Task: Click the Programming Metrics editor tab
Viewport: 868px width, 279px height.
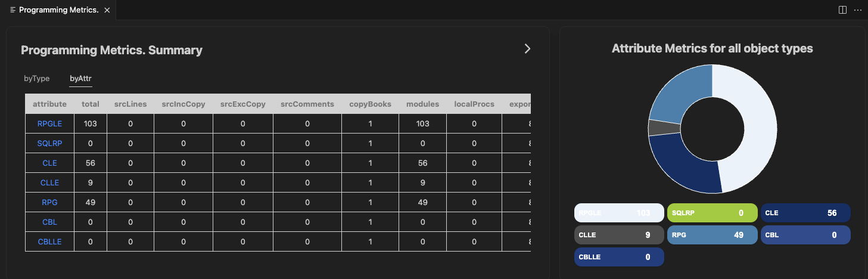Action: [x=58, y=10]
